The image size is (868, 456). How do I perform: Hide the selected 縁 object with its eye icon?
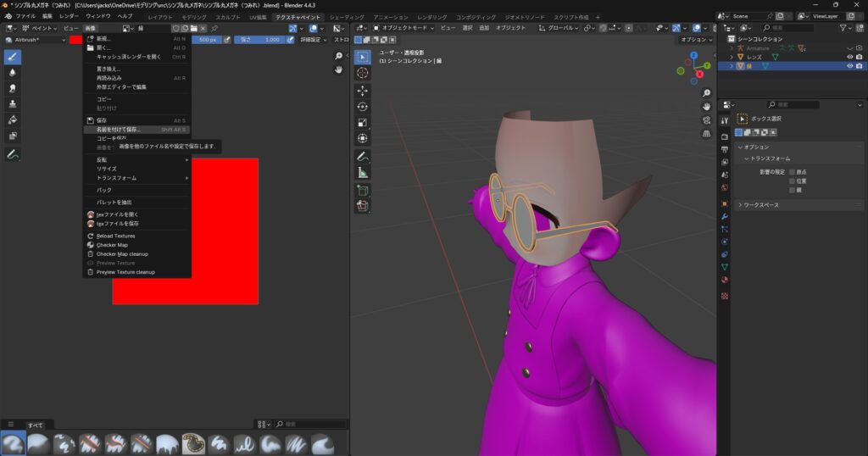(x=849, y=66)
